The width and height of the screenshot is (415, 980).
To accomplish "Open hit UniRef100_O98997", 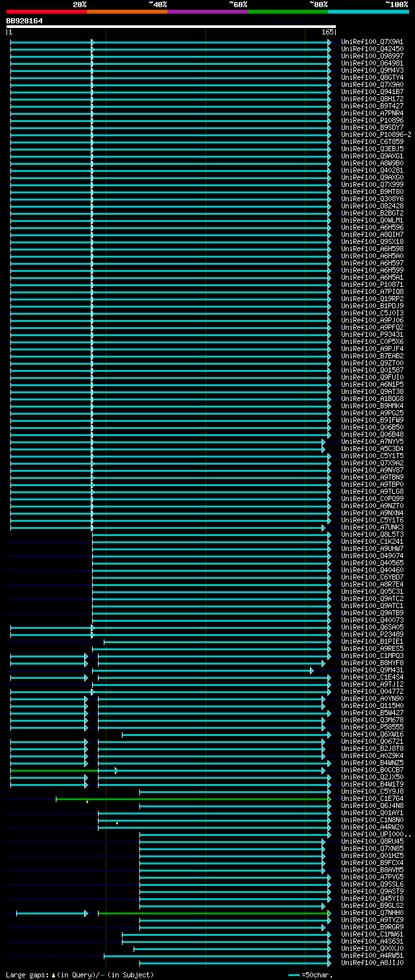I will tap(372, 56).
